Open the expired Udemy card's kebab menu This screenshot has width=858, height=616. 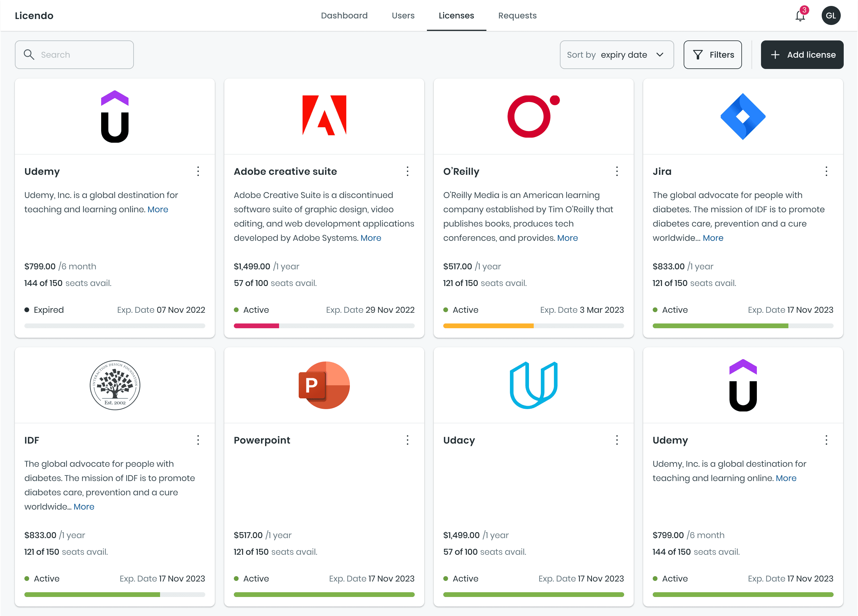tap(198, 171)
